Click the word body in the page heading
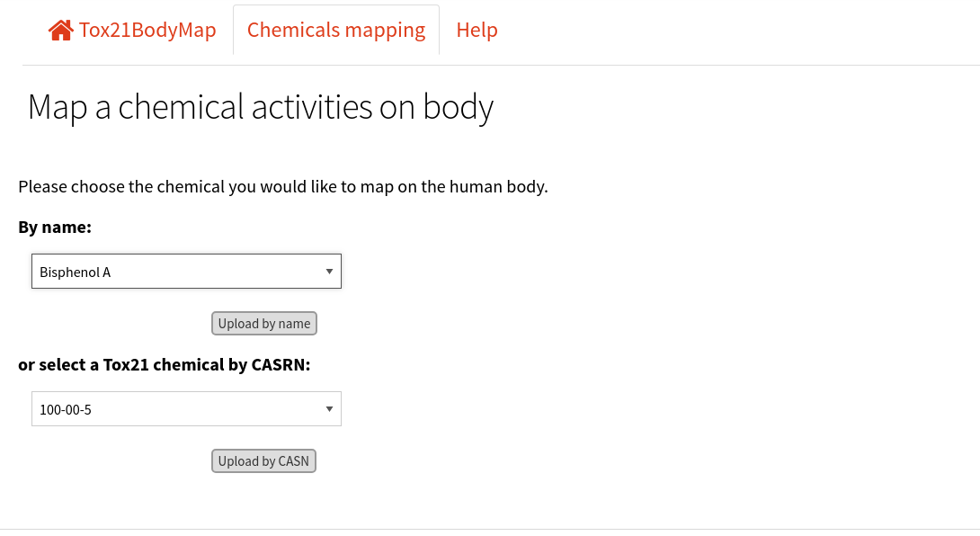 459,107
